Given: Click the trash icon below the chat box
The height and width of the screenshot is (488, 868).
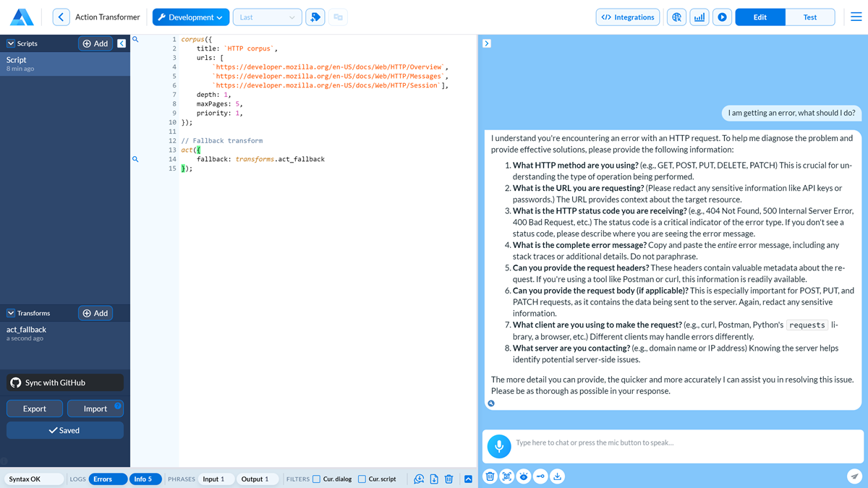Looking at the screenshot, I should [x=490, y=476].
